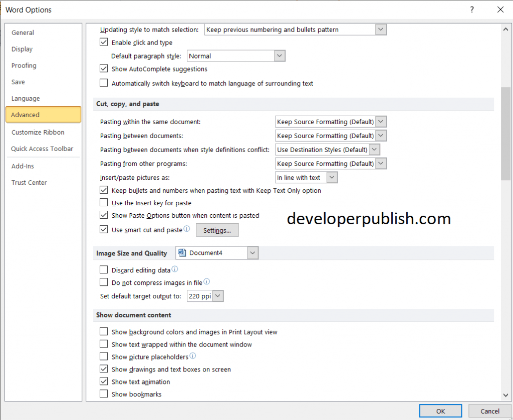The image size is (513, 420).
Task: Disable Show AutoComplete suggestions
Action: (103, 69)
